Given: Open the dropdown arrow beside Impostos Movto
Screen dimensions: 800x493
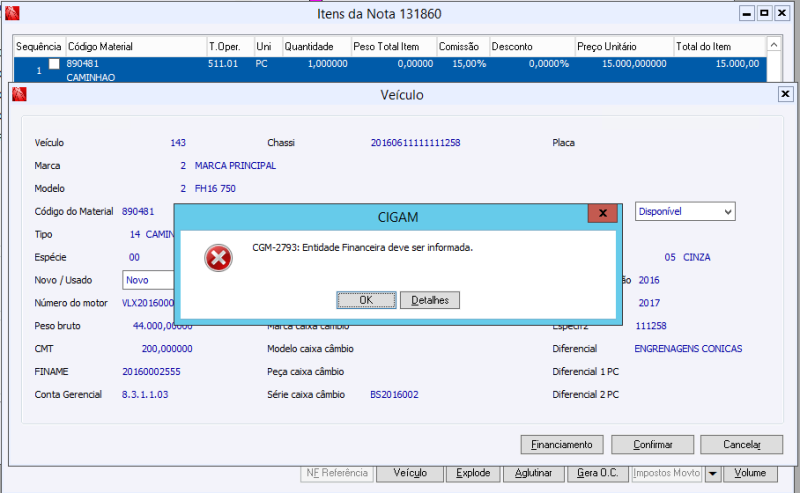Looking at the screenshot, I should (712, 474).
